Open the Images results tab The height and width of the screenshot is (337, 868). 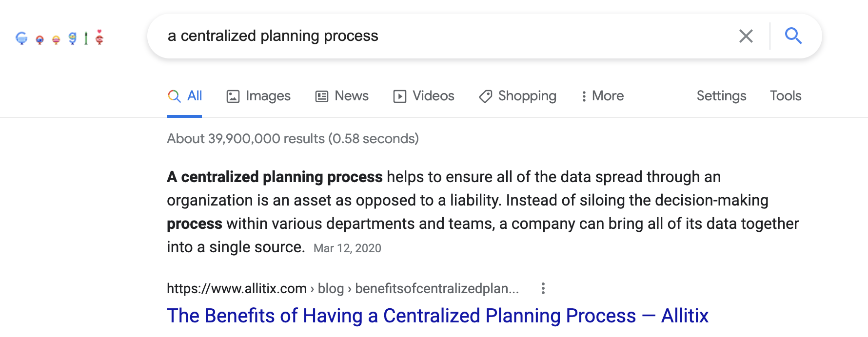tap(258, 96)
